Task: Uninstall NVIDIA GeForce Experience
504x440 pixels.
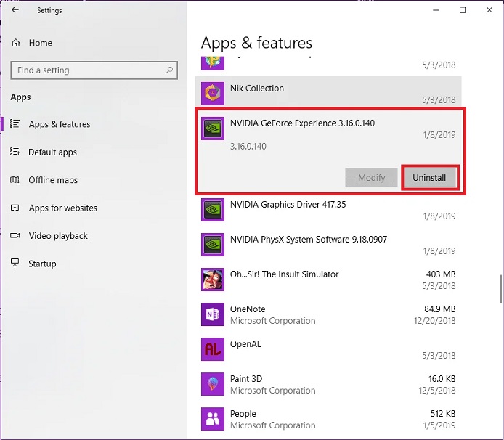Action: point(430,177)
